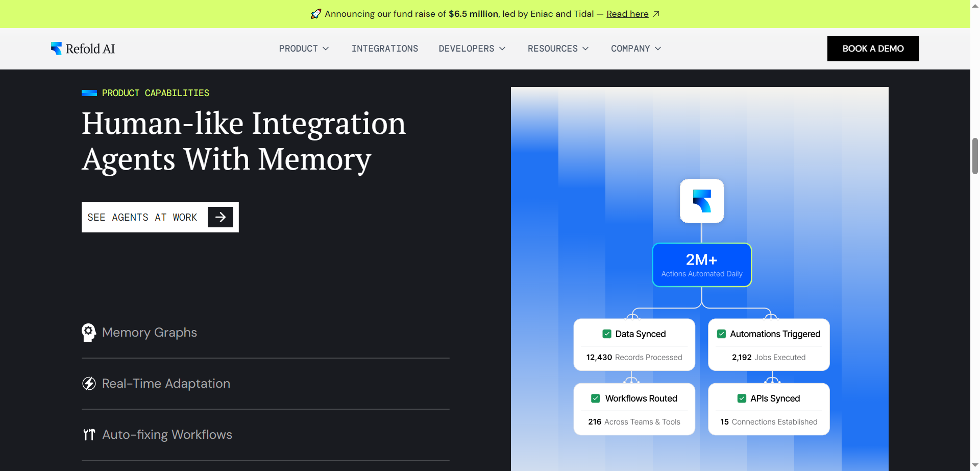The image size is (980, 471).
Task: Click the blue icon beside PRODUCT CAPABILITIES
Action: (x=89, y=92)
